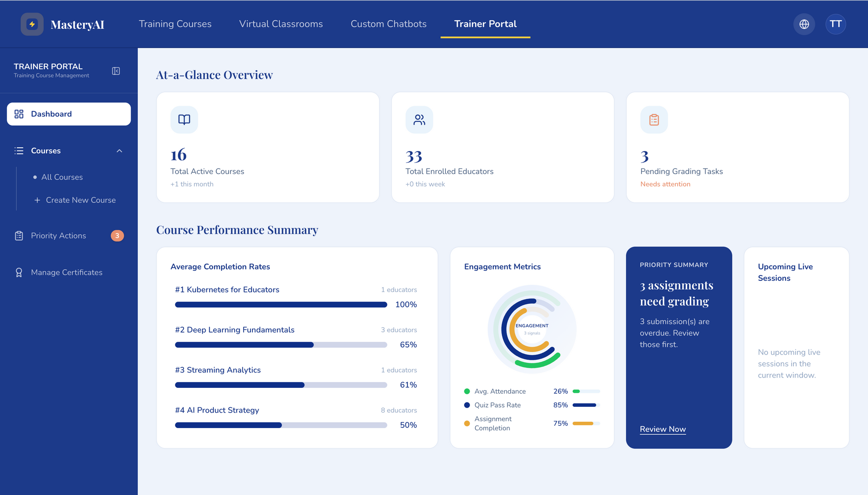This screenshot has width=868, height=495.
Task: Collapse the sidebar panel icon
Action: (116, 71)
